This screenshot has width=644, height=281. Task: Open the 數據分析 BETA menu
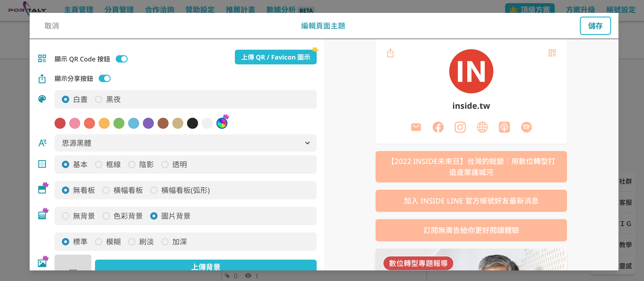tap(290, 10)
